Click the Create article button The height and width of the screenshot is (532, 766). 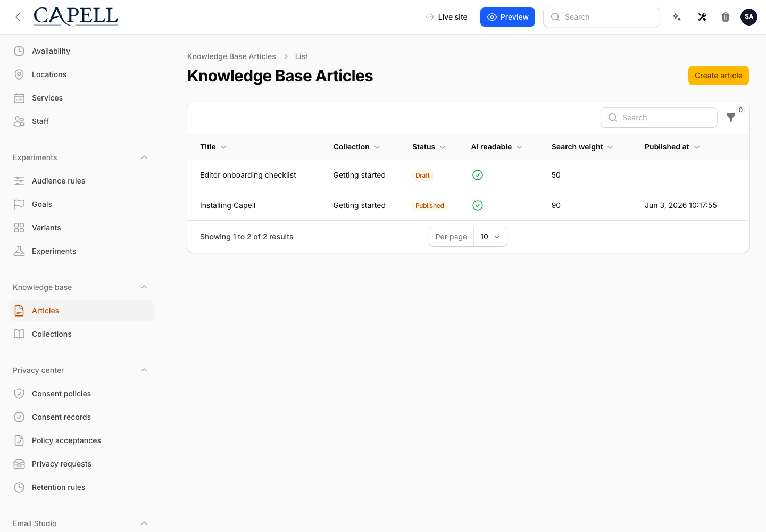click(x=718, y=76)
